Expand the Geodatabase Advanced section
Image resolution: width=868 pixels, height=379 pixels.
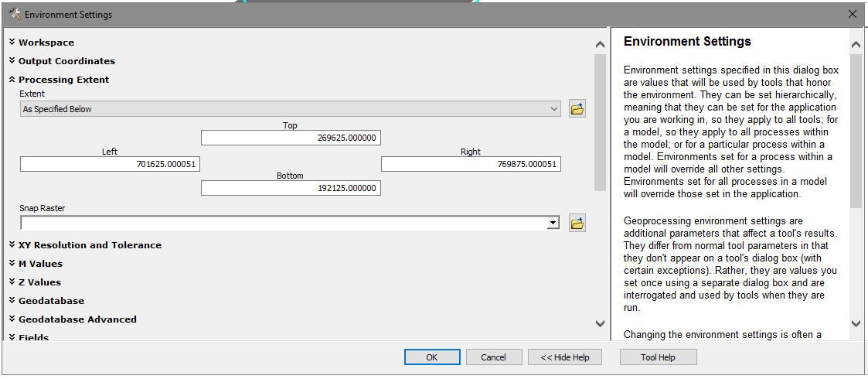[77, 319]
